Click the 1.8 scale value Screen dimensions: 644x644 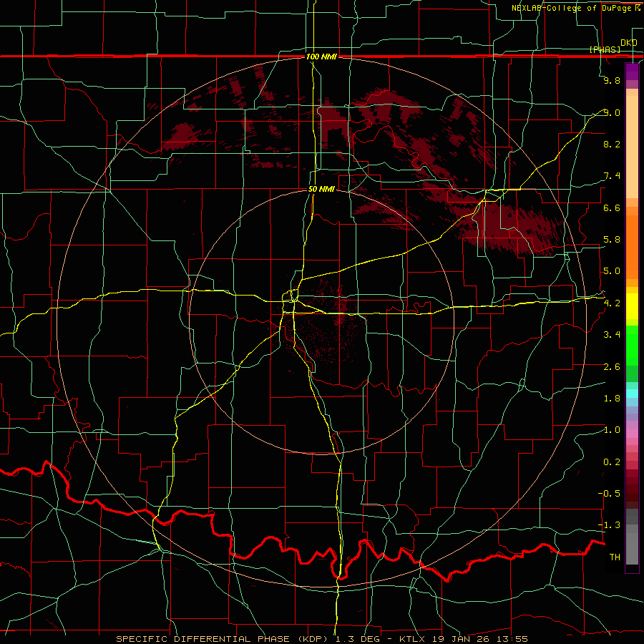(612, 399)
